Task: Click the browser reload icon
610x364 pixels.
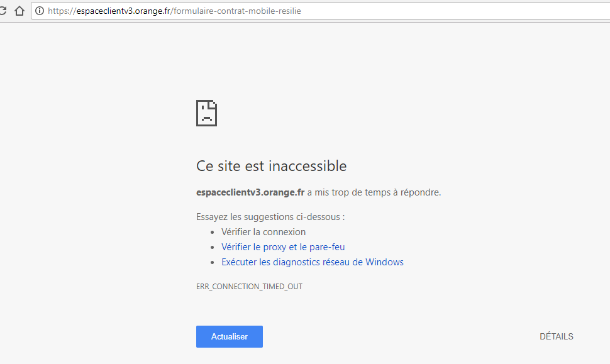Action: click(3, 11)
